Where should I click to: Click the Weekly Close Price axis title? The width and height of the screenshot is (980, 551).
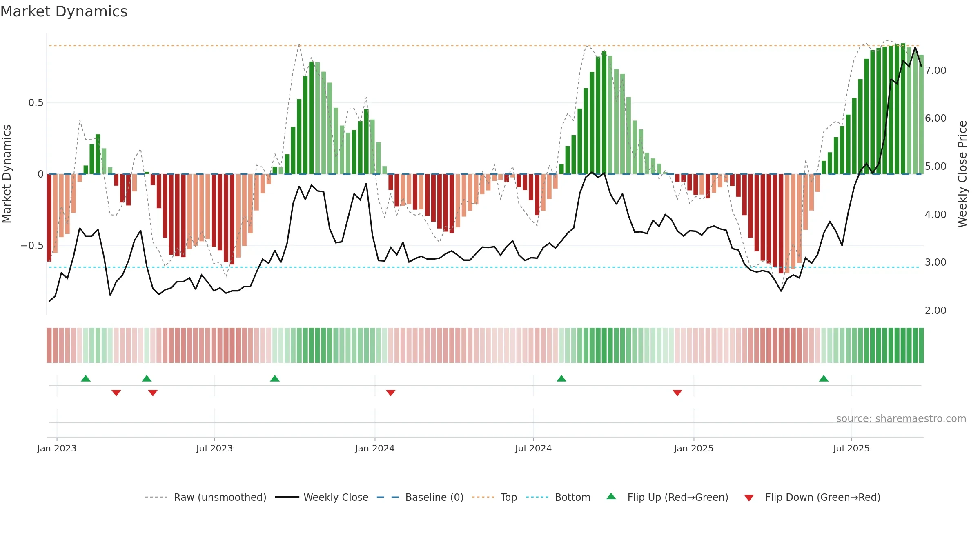point(962,174)
